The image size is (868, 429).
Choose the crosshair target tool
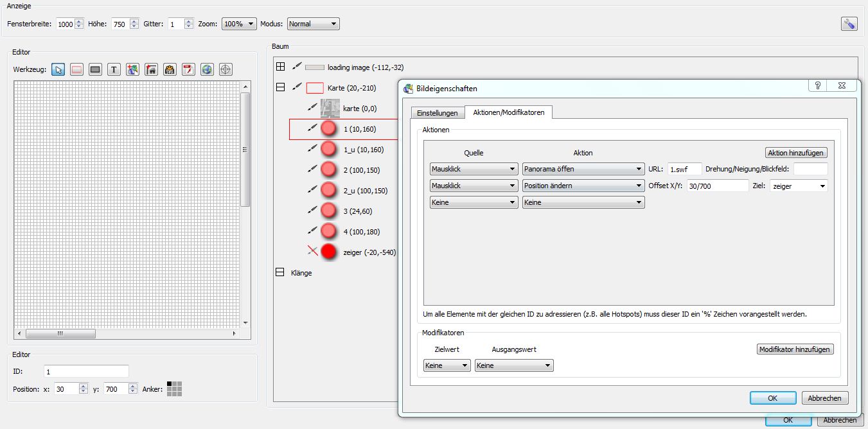point(226,69)
